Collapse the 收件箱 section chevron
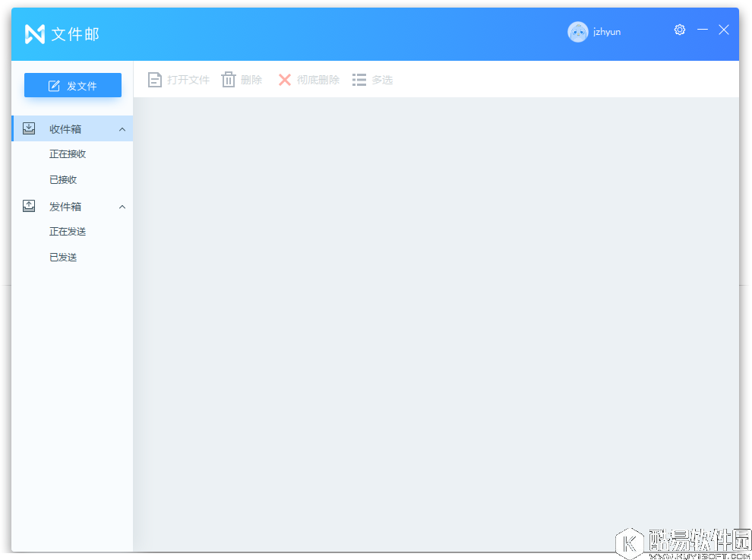This screenshot has width=752, height=560. pos(122,129)
